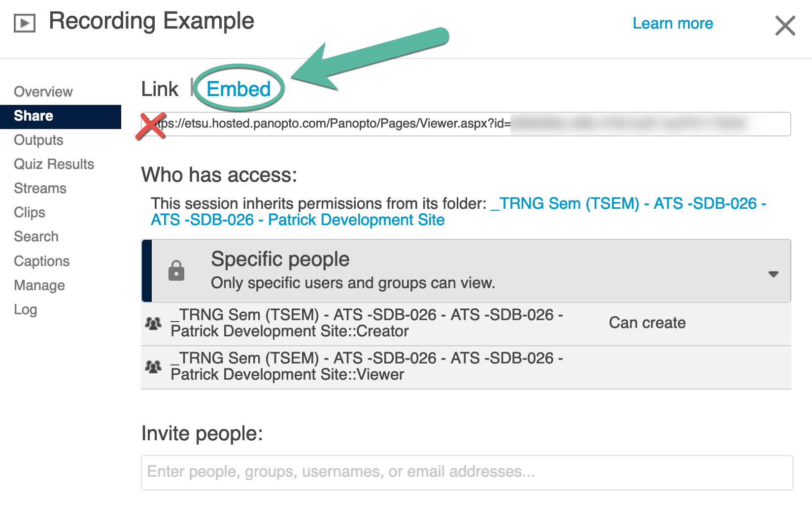812x522 pixels.
Task: Open the Learn more link
Action: coord(673,23)
